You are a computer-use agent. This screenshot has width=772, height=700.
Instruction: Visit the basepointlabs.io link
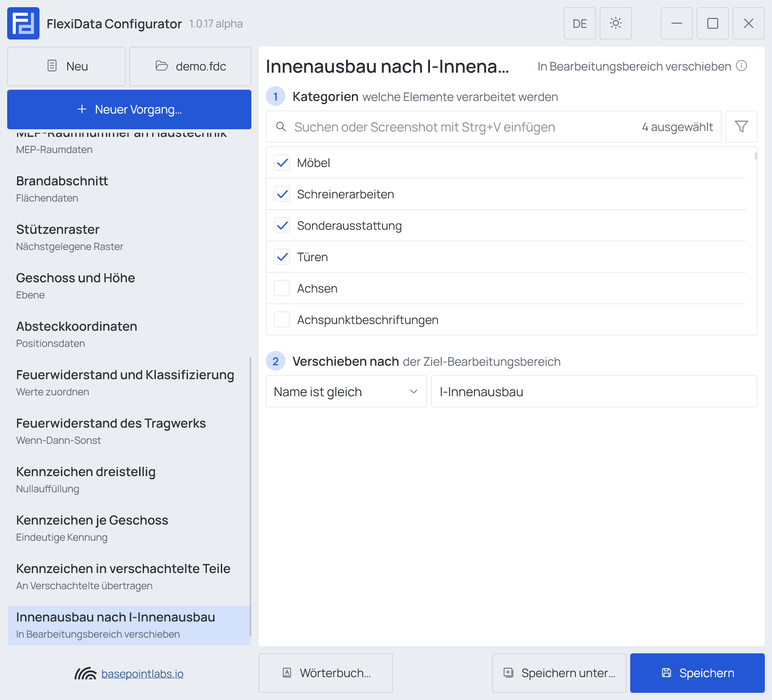(142, 674)
